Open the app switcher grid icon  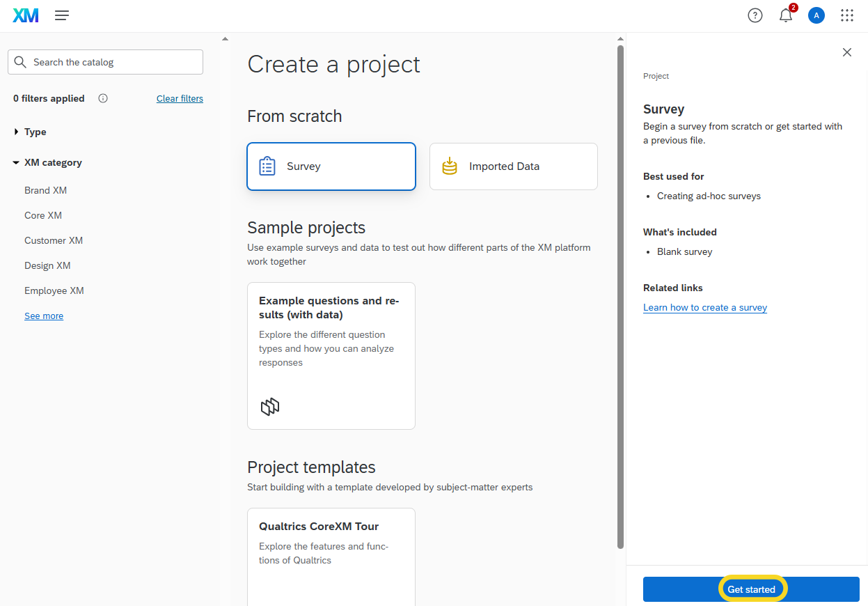pyautogui.click(x=847, y=15)
